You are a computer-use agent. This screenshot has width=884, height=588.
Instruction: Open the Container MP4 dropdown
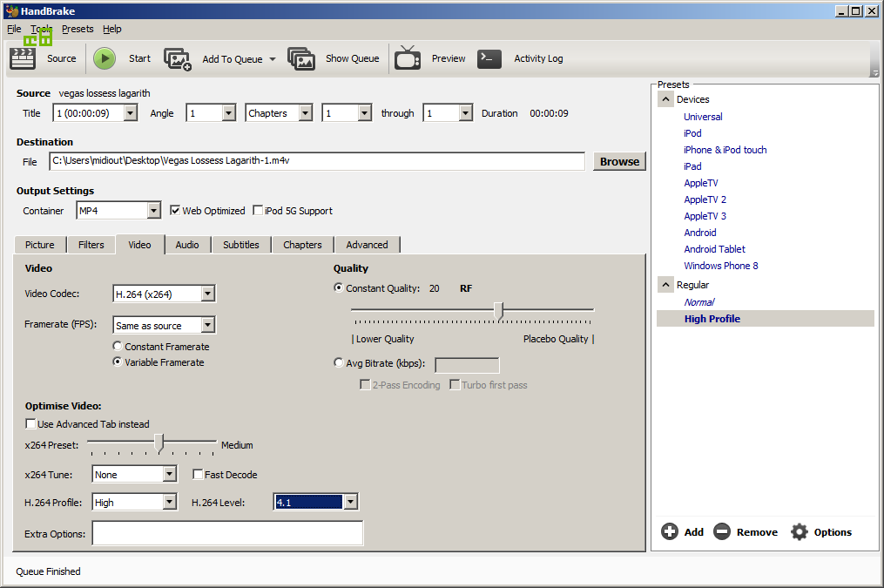(154, 211)
